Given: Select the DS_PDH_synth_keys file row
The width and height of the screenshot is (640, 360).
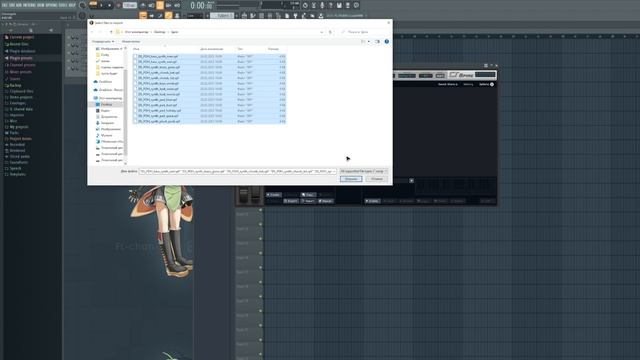Looking at the screenshot, I should (x=209, y=83).
